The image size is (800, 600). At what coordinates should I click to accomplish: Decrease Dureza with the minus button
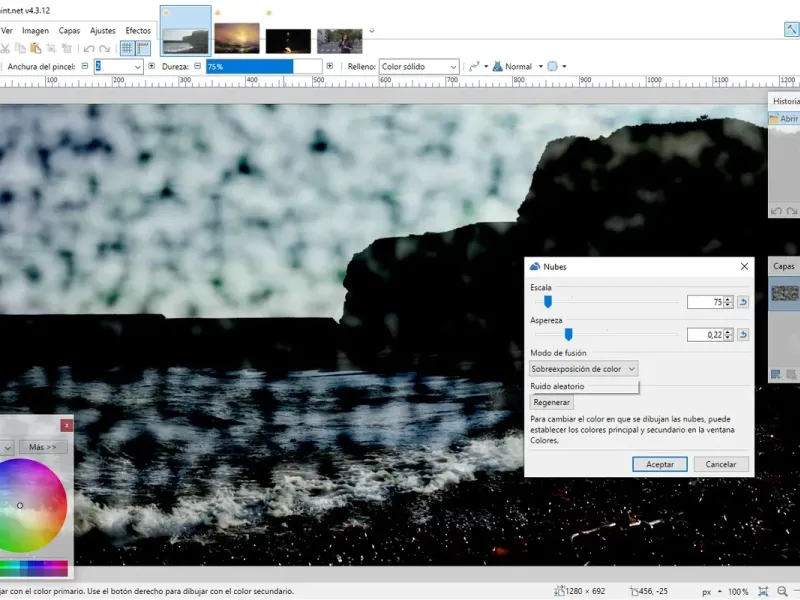[197, 66]
